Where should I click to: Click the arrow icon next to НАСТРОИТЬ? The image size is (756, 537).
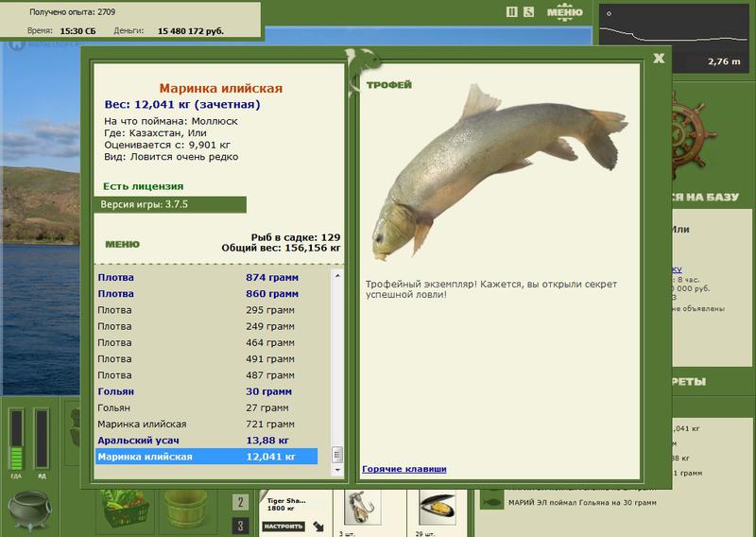pos(318,527)
